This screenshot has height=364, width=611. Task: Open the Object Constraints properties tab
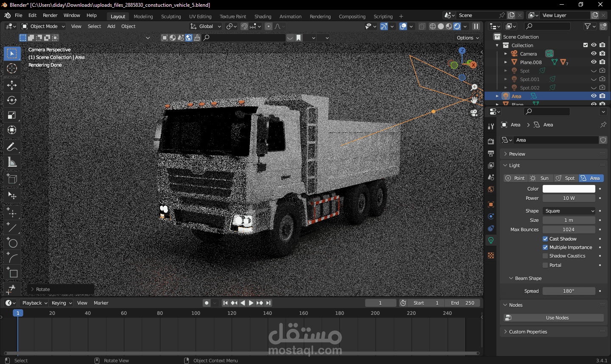coord(491,228)
